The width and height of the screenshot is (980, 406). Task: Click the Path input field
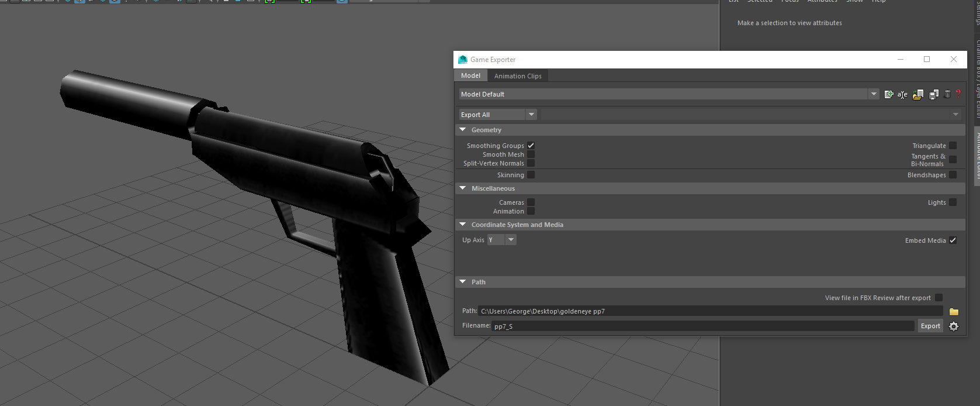711,311
